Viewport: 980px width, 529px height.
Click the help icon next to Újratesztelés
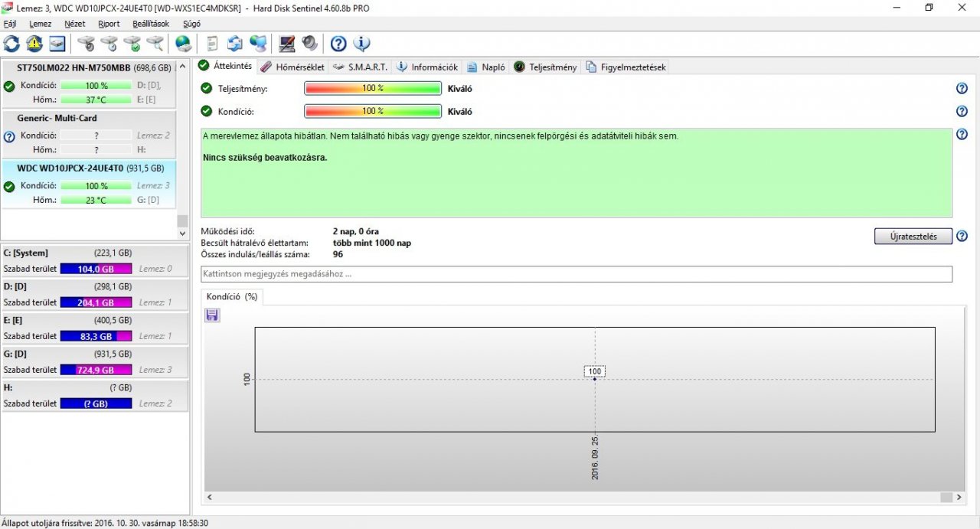point(962,236)
